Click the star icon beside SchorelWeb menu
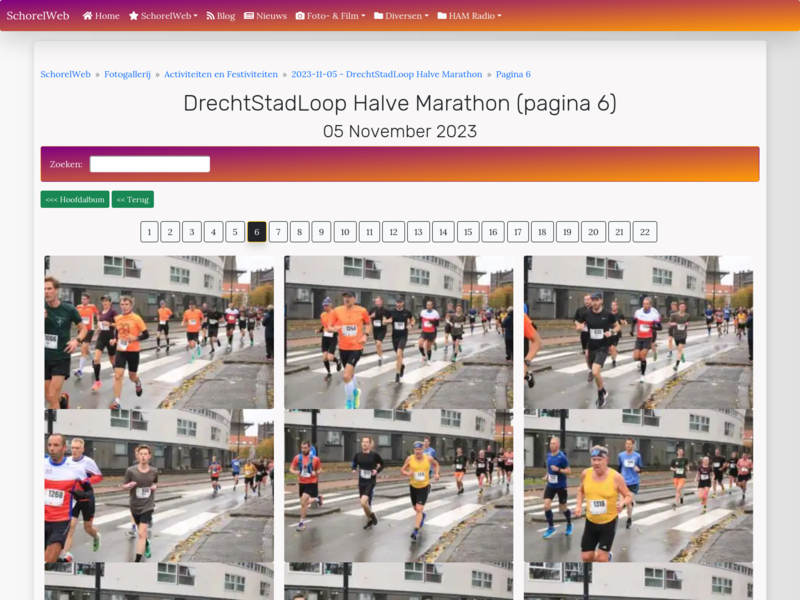The height and width of the screenshot is (600, 800). coord(134,16)
